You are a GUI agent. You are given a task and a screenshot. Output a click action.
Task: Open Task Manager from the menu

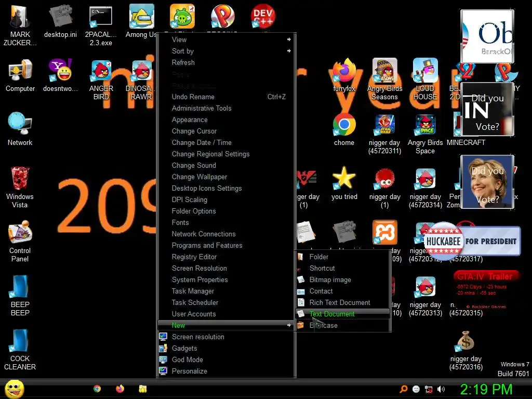[226, 291]
